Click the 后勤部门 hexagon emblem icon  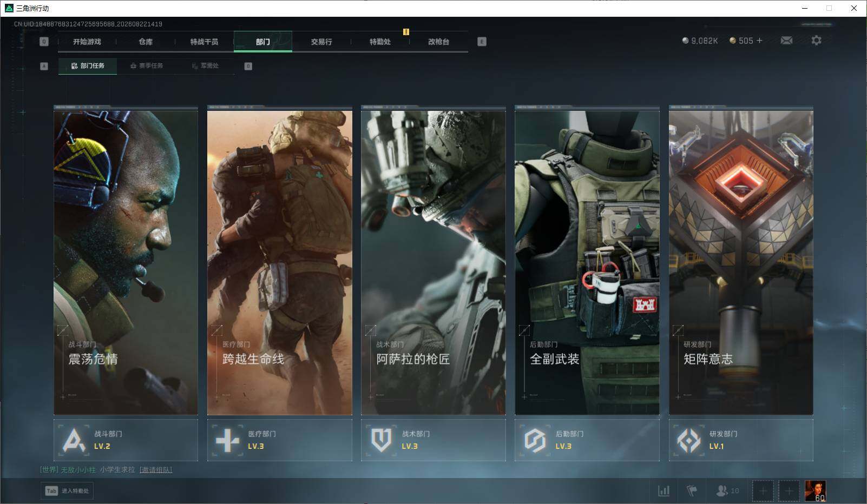pyautogui.click(x=535, y=440)
